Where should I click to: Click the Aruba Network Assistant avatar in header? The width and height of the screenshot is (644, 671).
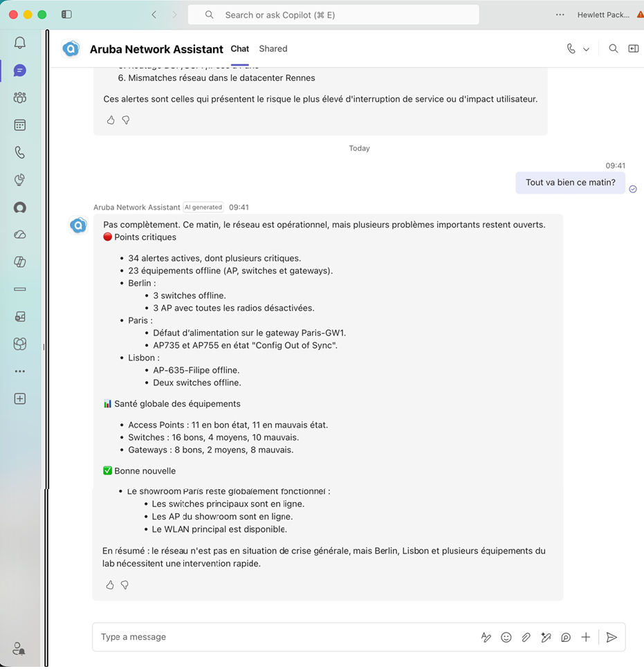pyautogui.click(x=71, y=49)
